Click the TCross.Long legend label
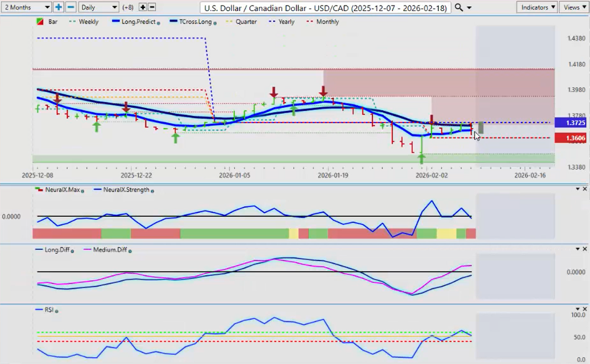Image resolution: width=590 pixels, height=364 pixels. (194, 22)
